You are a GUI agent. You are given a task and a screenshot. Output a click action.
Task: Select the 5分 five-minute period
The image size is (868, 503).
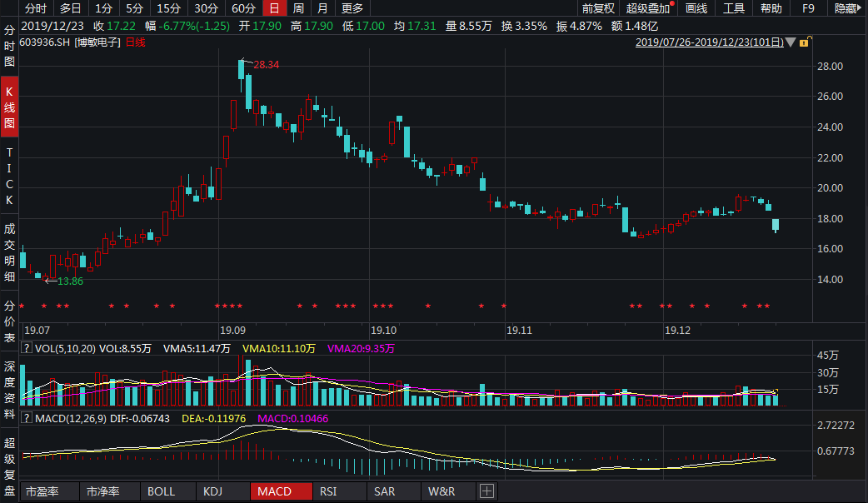point(134,8)
